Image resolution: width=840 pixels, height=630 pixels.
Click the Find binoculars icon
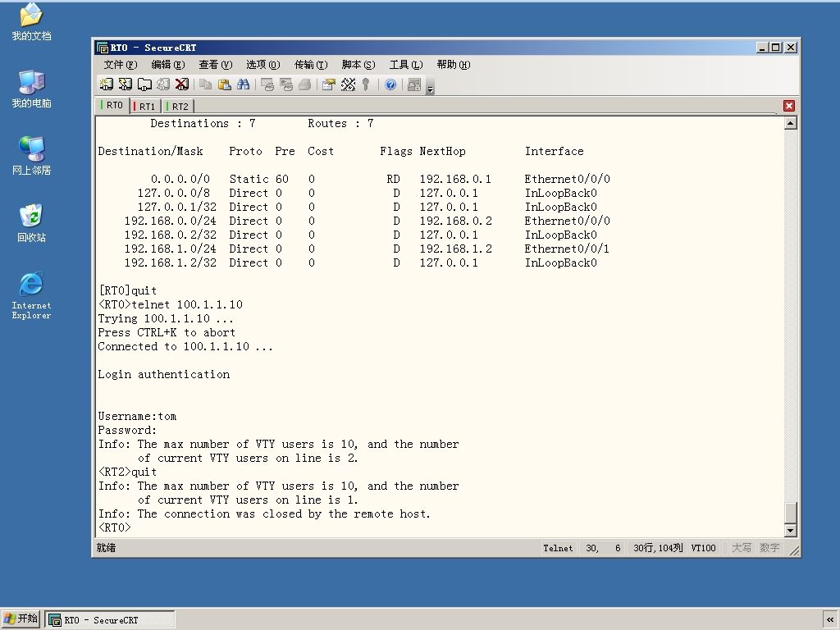tap(243, 84)
